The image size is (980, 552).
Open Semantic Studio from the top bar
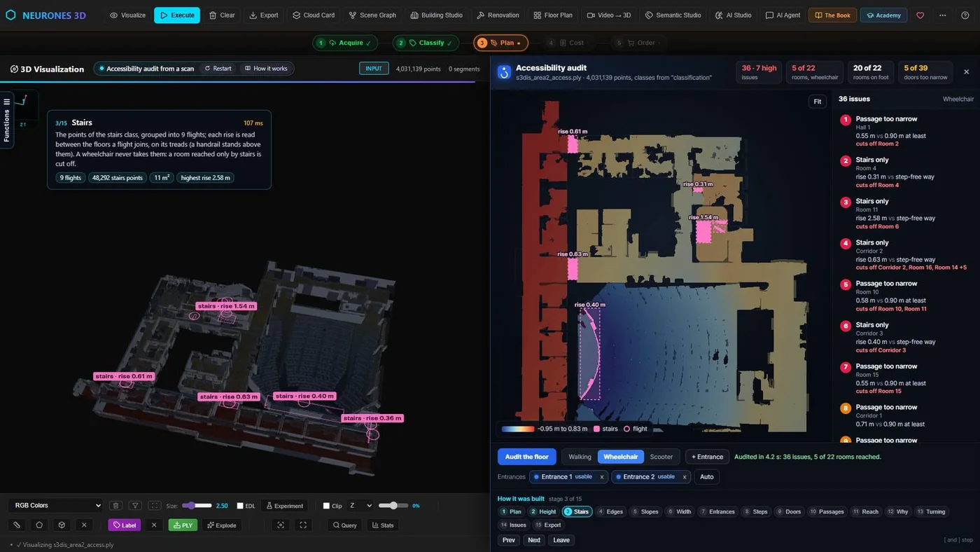[672, 15]
